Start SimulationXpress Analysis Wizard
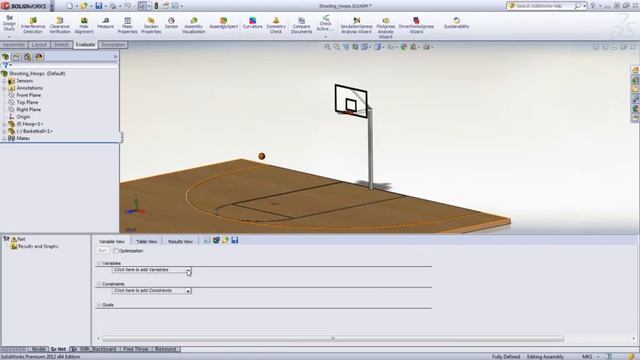 [x=356, y=26]
